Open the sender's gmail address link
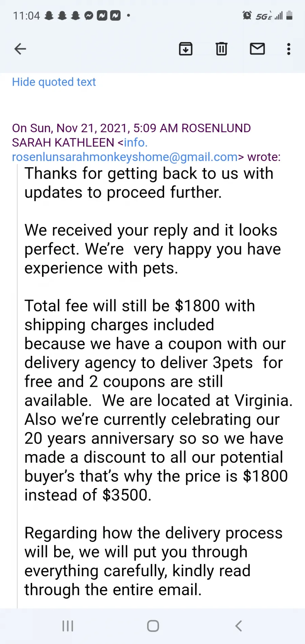This screenshot has width=305, height=644. pyautogui.click(x=125, y=157)
